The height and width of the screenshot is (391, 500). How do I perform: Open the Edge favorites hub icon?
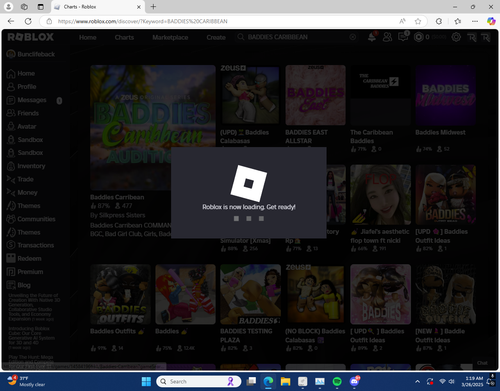click(458, 21)
